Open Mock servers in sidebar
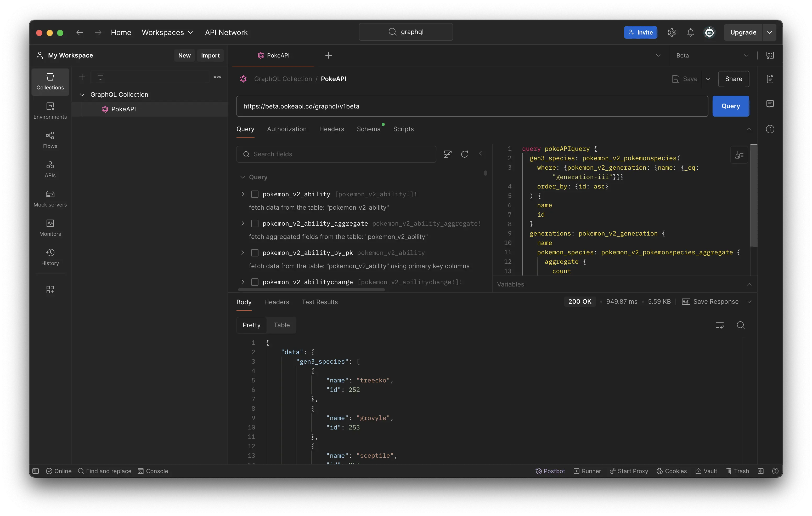The width and height of the screenshot is (812, 516). [50, 198]
